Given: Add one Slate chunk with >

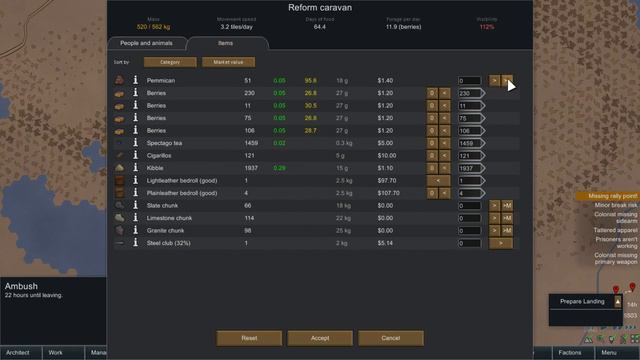Looking at the screenshot, I should (494, 206).
